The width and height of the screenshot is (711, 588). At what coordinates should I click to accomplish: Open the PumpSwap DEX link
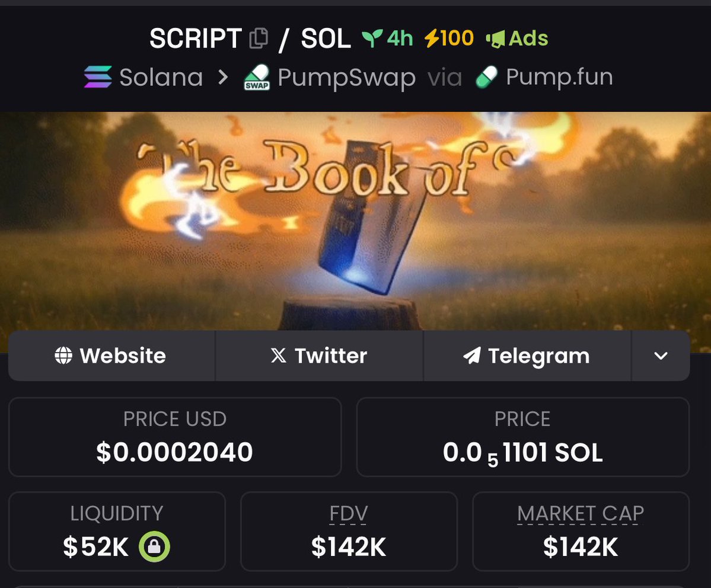tap(346, 77)
